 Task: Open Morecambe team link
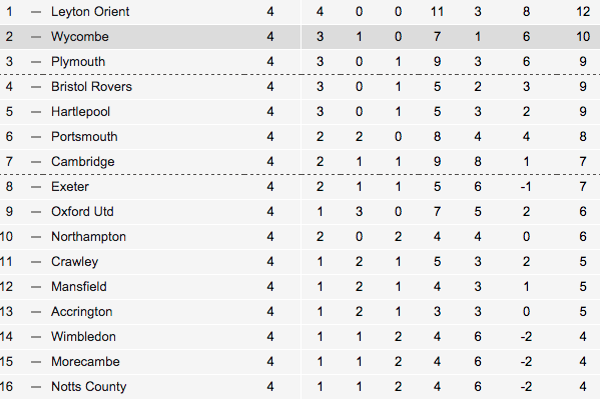85,362
